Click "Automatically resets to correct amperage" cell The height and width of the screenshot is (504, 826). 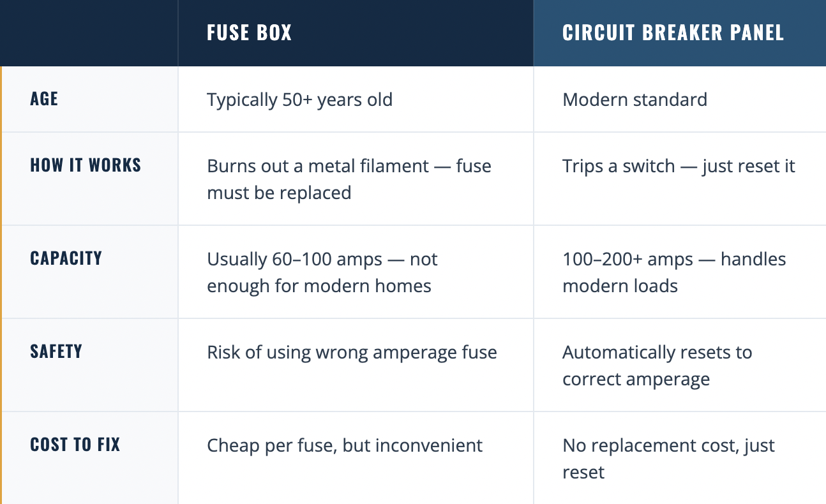coord(657,366)
